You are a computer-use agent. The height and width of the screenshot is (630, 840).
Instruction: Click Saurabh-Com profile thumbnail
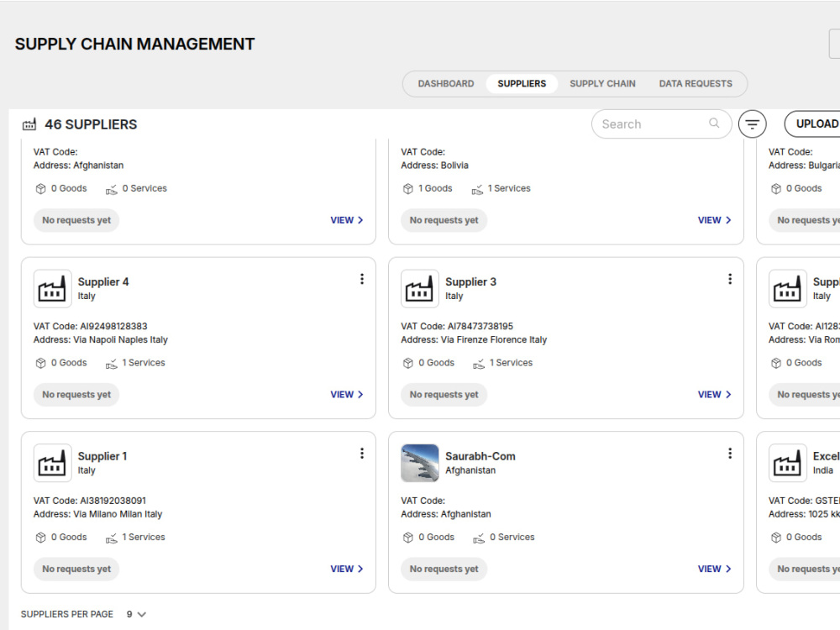pos(420,464)
